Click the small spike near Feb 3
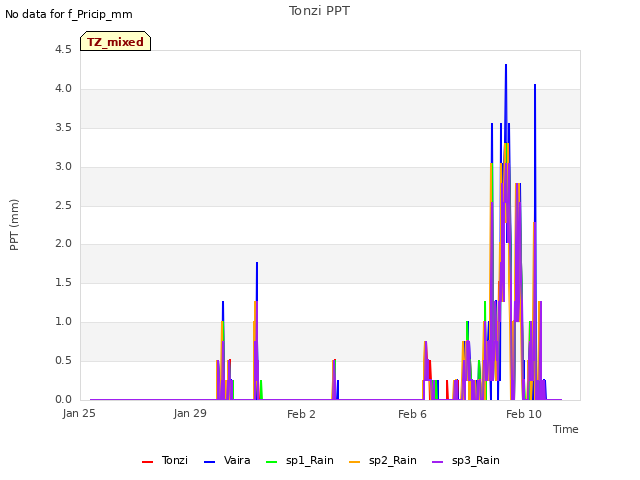The image size is (640, 480). (334, 380)
